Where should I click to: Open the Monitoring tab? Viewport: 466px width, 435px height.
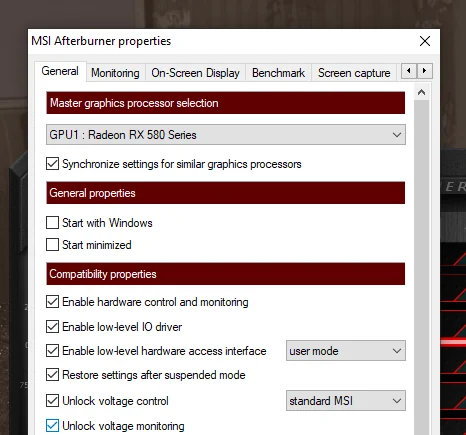(x=115, y=73)
